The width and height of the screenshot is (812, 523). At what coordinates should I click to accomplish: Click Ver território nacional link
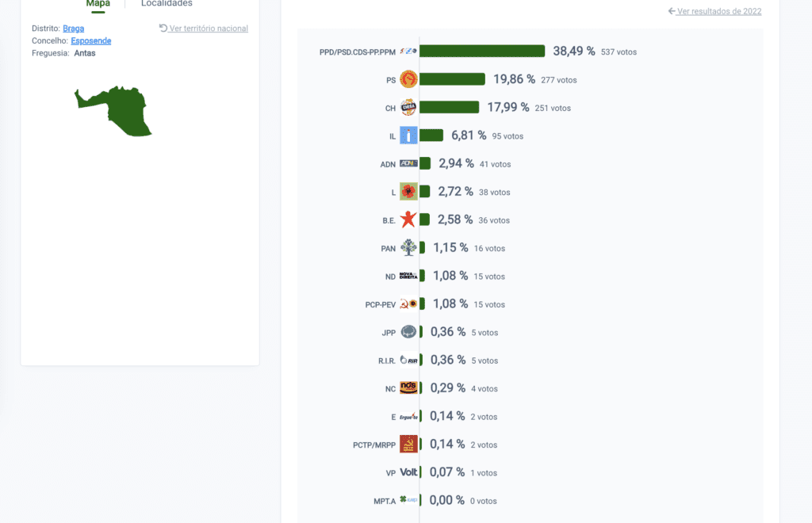(204, 29)
